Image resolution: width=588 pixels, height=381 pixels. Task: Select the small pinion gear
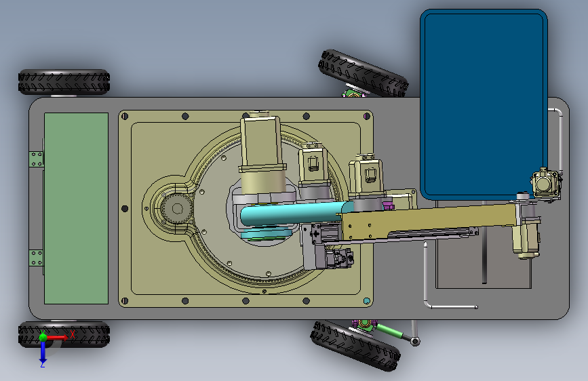click(x=177, y=209)
